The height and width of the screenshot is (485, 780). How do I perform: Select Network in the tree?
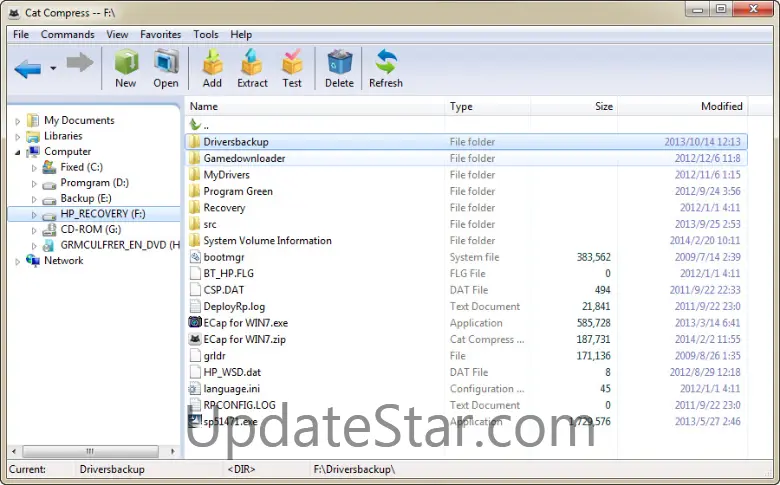pyautogui.click(x=64, y=260)
